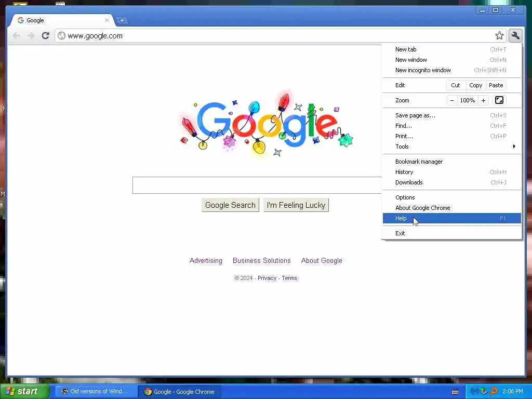The image size is (532, 399).
Task: Click the Copy button in Edit row
Action: pos(476,85)
